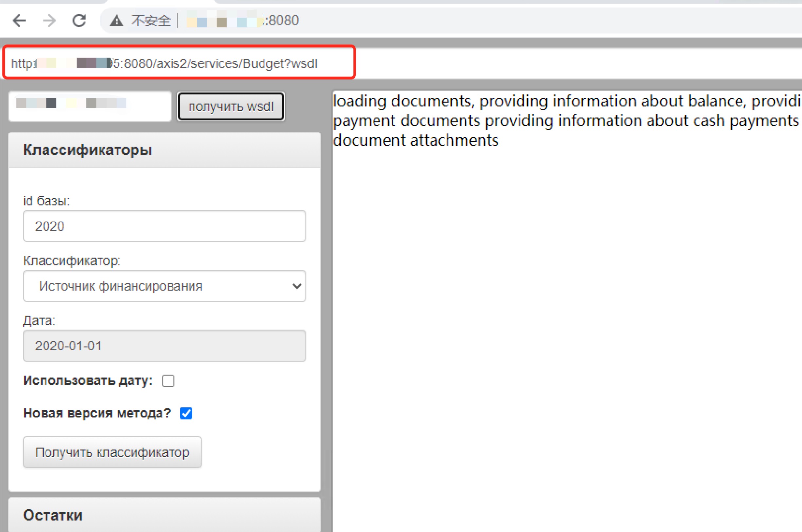Click the id базы field
802x532 pixels.
coord(165,226)
